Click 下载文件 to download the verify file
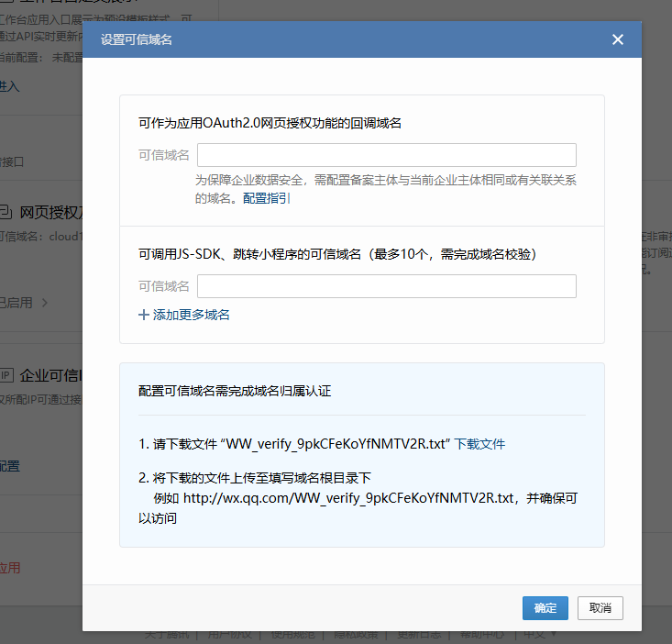This screenshot has width=672, height=644. (479, 444)
